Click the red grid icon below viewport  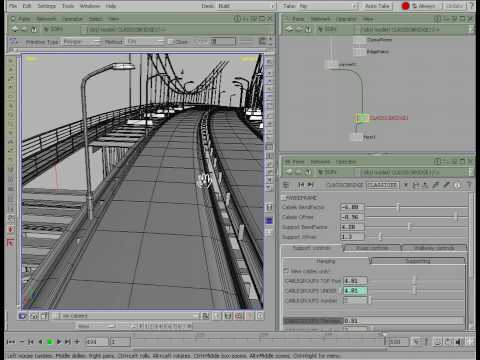tap(239, 316)
